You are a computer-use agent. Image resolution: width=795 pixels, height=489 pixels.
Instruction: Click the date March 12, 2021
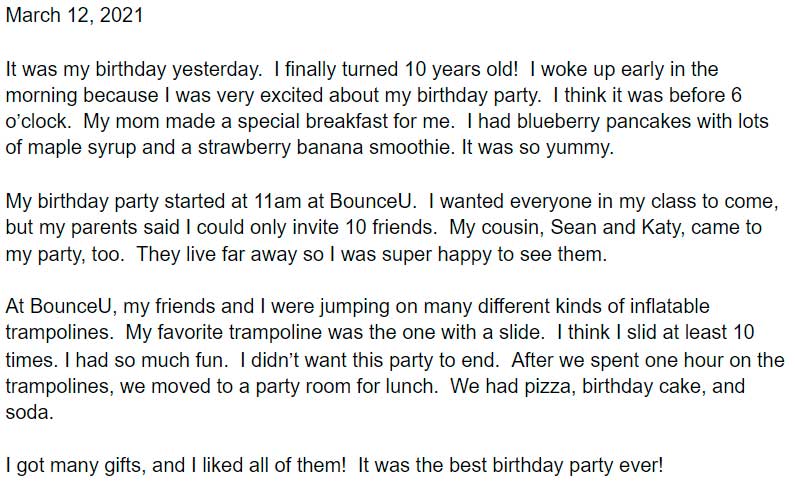coord(75,15)
